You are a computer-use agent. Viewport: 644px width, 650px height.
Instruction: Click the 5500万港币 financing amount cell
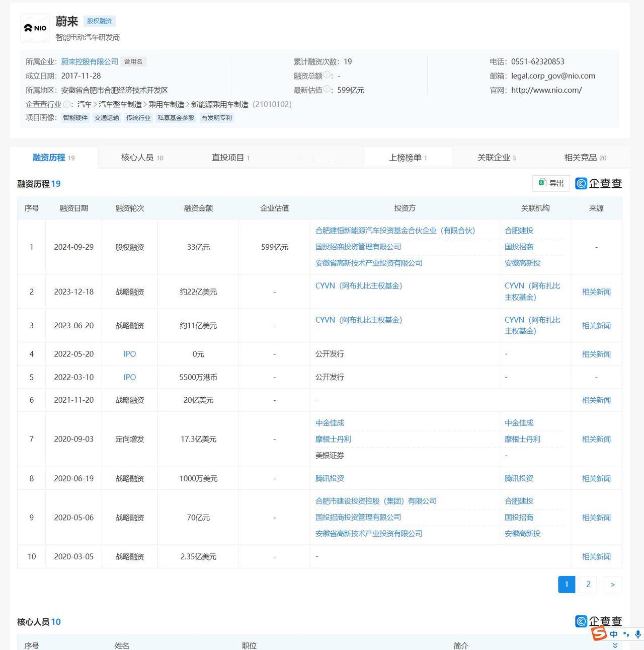click(198, 377)
